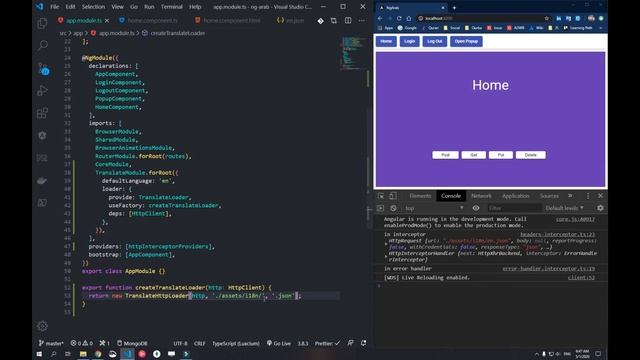Viewport: 640px width, 360px height.
Task: Open the Learning Path bookmark
Action: tap(578, 28)
